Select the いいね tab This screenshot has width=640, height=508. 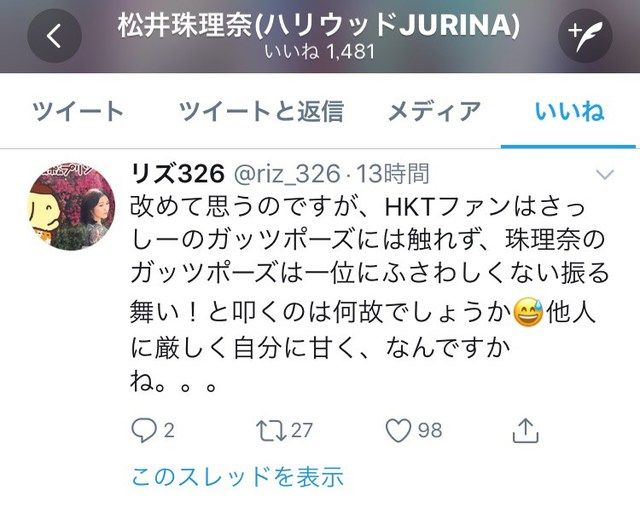[x=569, y=111]
